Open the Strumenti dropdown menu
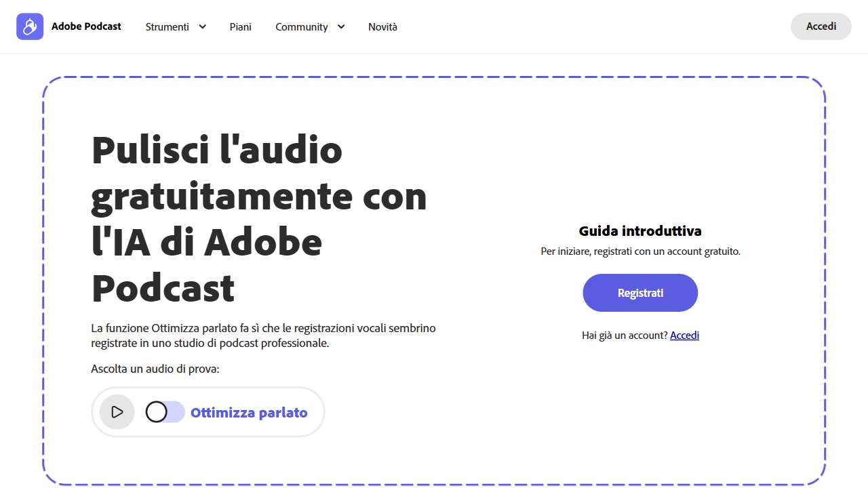Screen dimensions: 868x488 [x=167, y=26]
